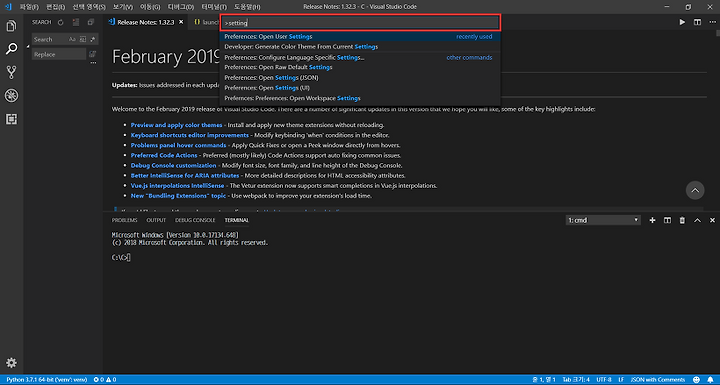Open Preview and apply color themes link
The image size is (720, 385).
point(176,125)
